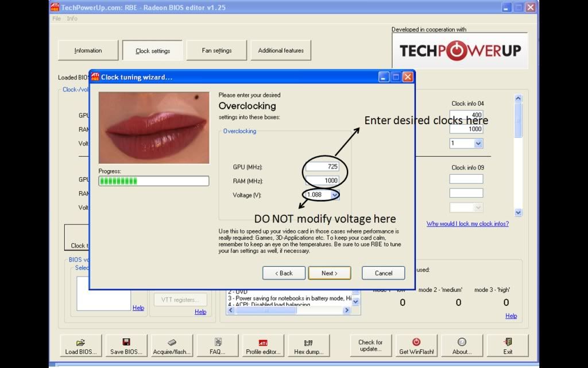Switch to the Fan settings tab
The height and width of the screenshot is (368, 588).
click(x=216, y=51)
